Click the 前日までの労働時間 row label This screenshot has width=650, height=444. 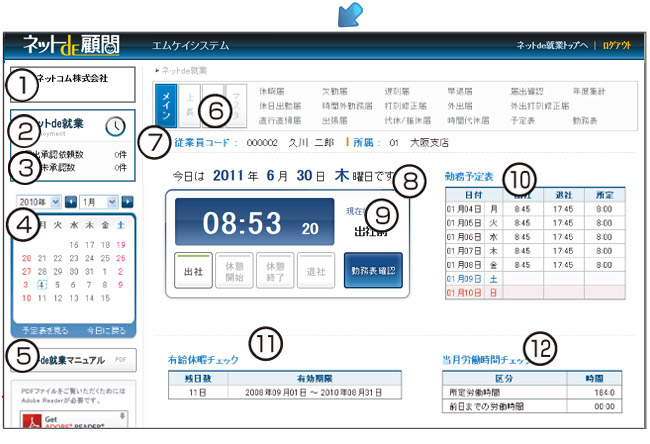486,406
